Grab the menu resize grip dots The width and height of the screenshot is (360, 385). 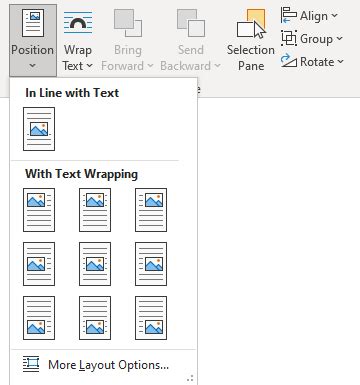[x=190, y=378]
